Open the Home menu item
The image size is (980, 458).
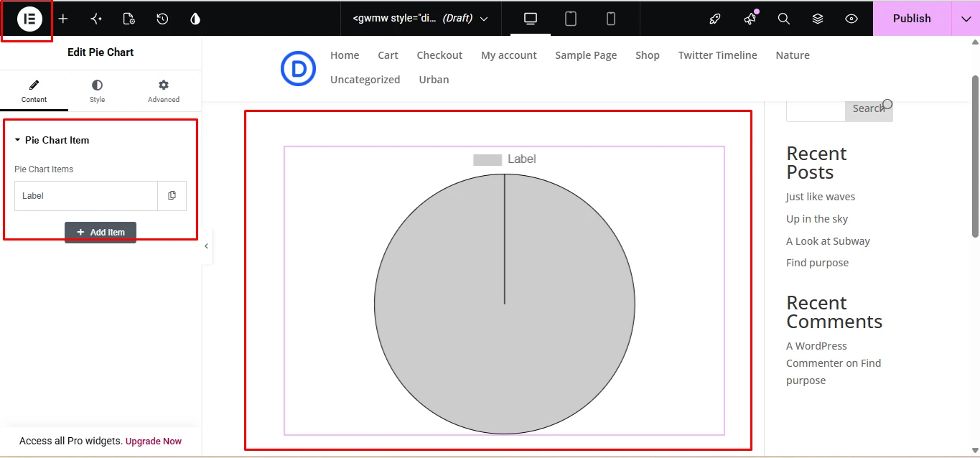coord(345,55)
